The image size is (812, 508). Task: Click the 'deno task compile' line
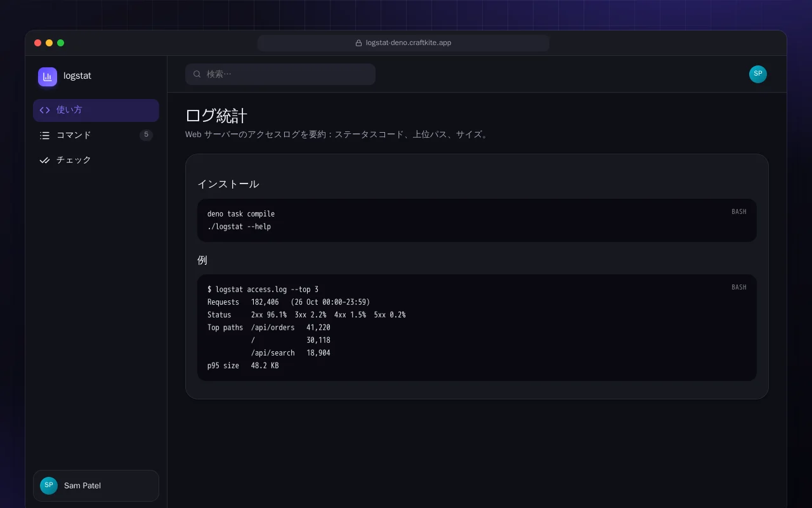(x=241, y=214)
